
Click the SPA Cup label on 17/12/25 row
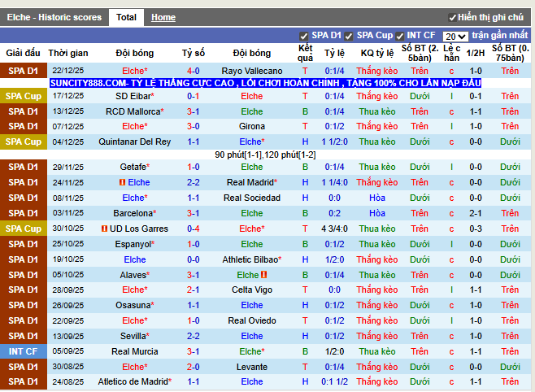pyautogui.click(x=24, y=96)
